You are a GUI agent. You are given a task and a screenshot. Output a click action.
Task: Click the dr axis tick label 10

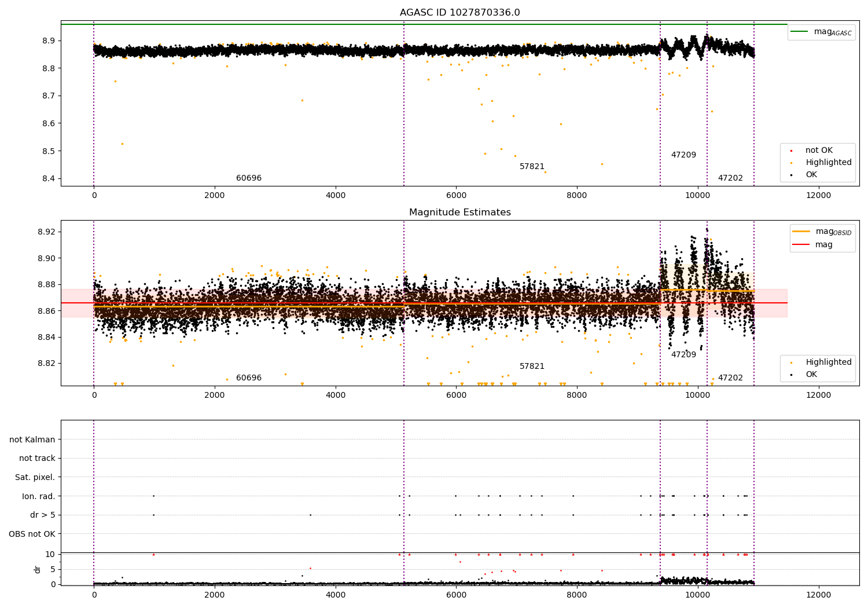coord(50,554)
